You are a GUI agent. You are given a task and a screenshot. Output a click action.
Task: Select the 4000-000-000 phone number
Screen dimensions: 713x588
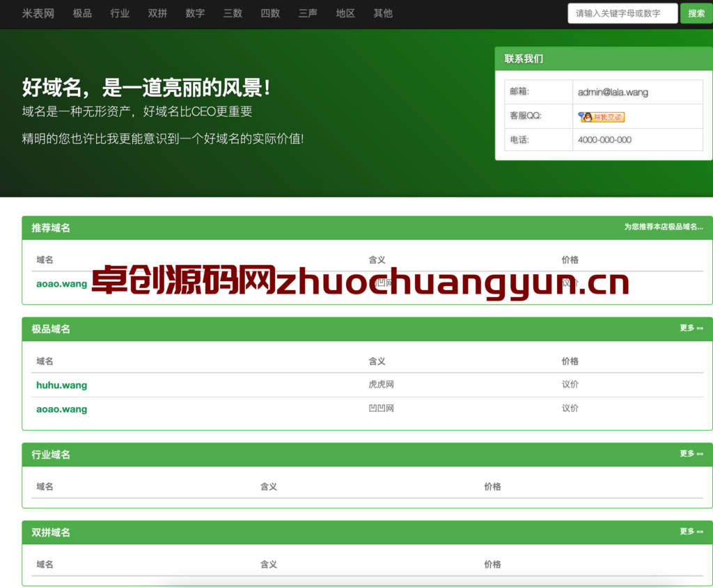pos(604,140)
